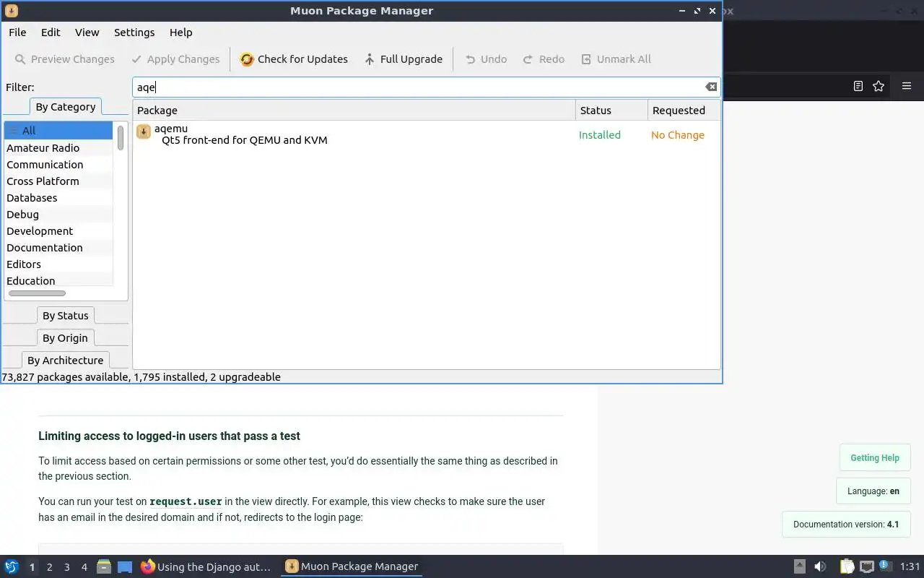Switch to the By Category filter tab
This screenshot has width=924, height=578.
[x=66, y=107]
